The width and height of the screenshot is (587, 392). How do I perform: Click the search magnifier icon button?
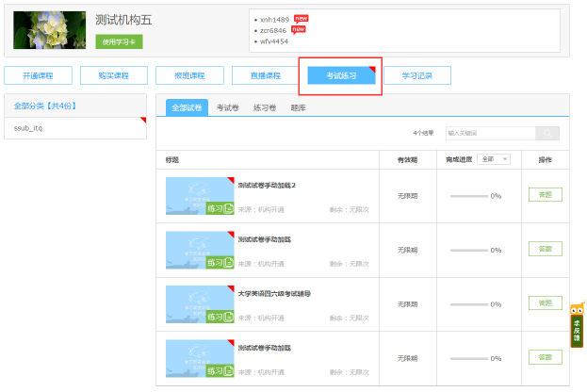click(549, 134)
